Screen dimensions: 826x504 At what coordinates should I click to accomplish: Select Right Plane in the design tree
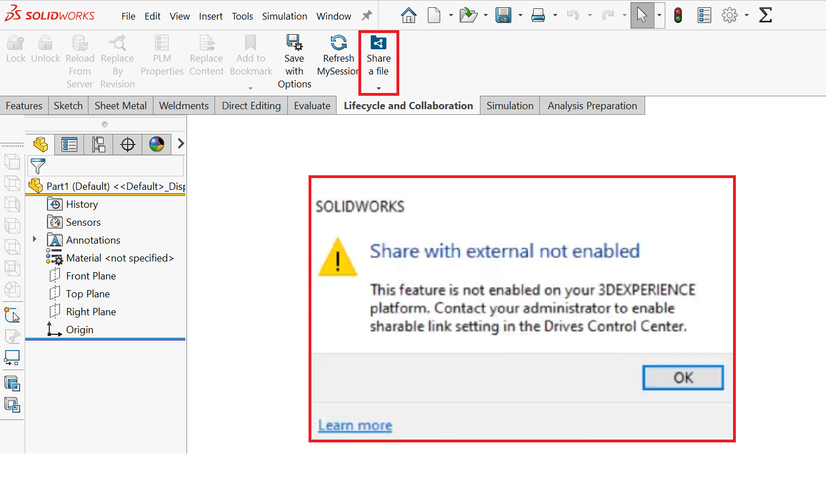[x=91, y=311]
